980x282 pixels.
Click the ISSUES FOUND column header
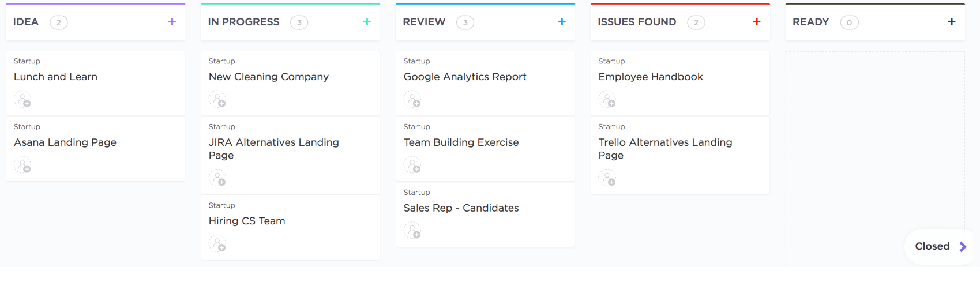[637, 22]
